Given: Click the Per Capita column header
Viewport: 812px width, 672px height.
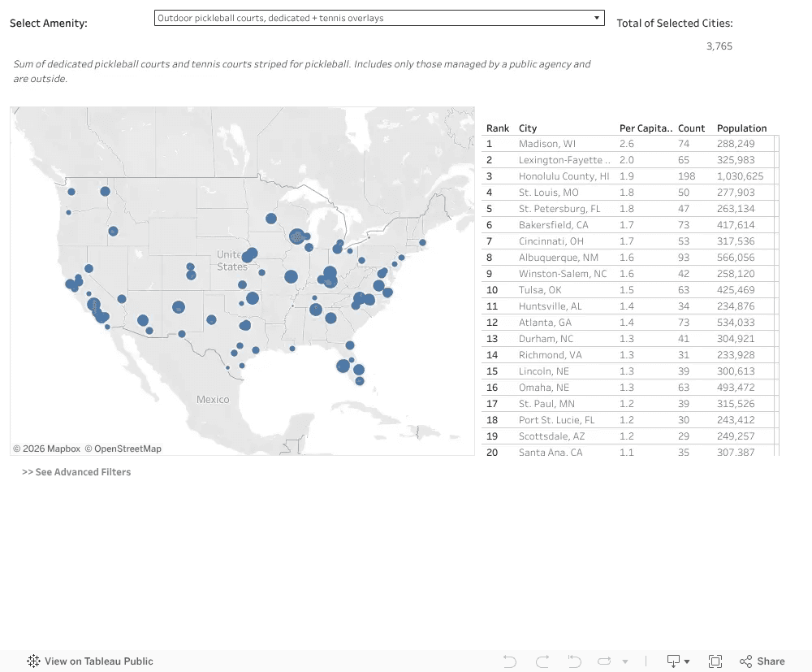Looking at the screenshot, I should click(646, 128).
